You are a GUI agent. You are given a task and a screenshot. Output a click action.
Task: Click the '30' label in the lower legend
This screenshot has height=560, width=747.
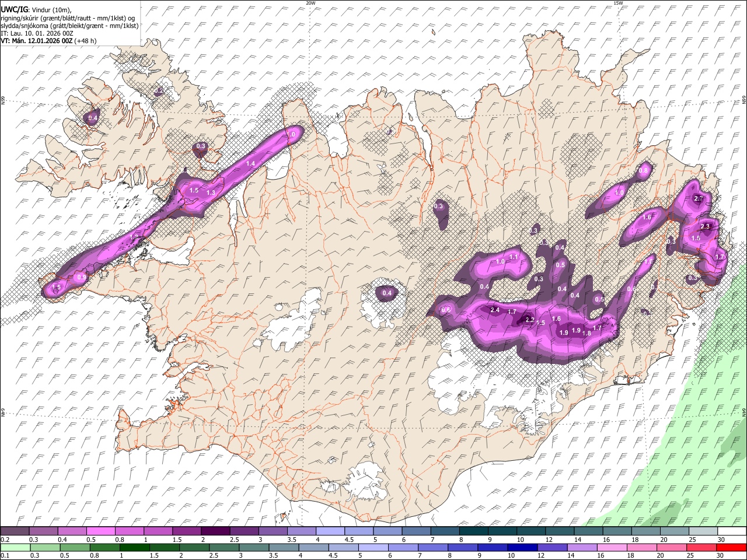(721, 556)
